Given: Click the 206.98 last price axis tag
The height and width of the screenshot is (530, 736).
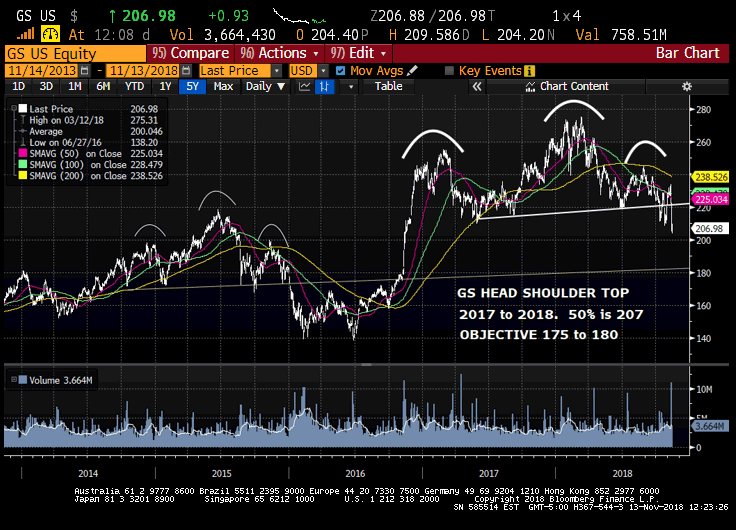Looking at the screenshot, I should pyautogui.click(x=709, y=229).
